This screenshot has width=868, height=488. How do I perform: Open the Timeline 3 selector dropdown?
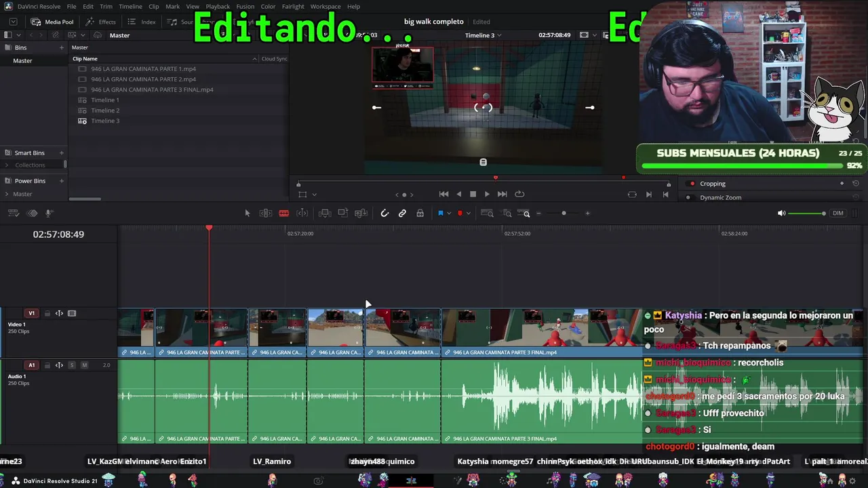pyautogui.click(x=484, y=35)
